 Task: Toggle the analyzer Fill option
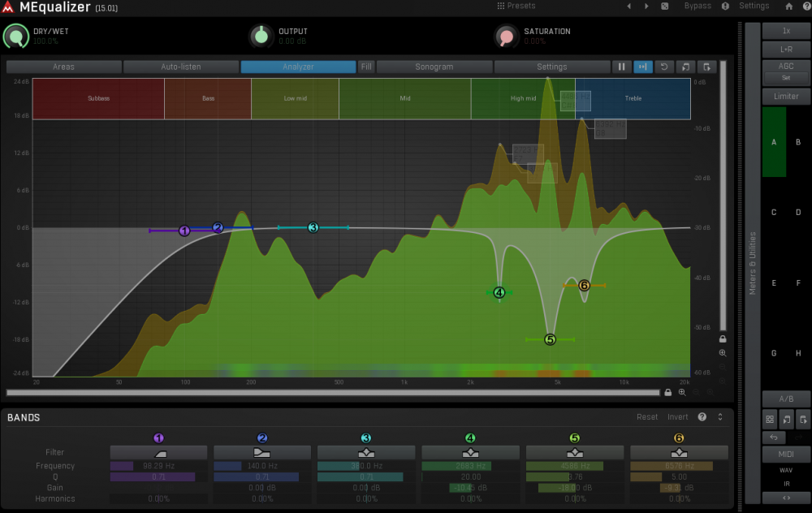(366, 67)
